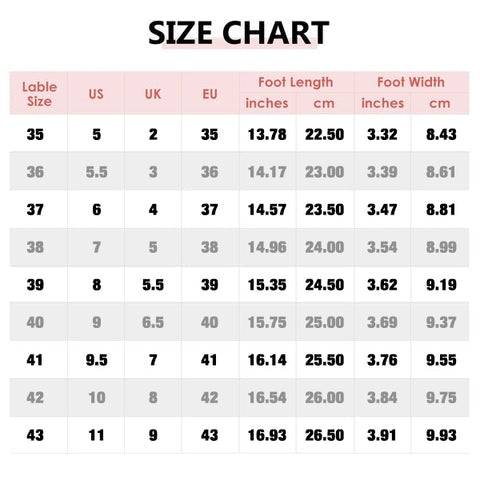Image resolution: width=480 pixels, height=480 pixels.
Task: Click US size 11 cell
Action: [96, 435]
